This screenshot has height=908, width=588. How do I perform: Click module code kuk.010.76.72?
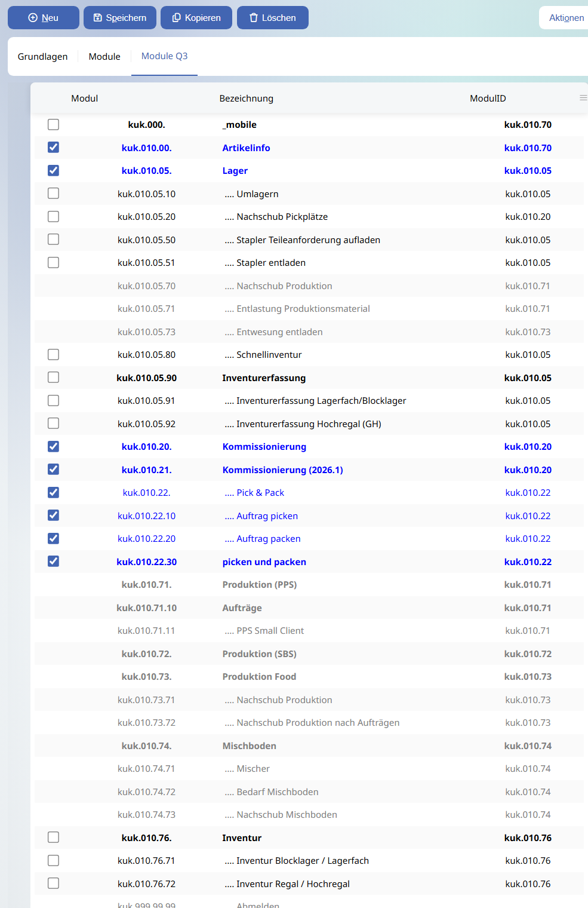coord(146,884)
